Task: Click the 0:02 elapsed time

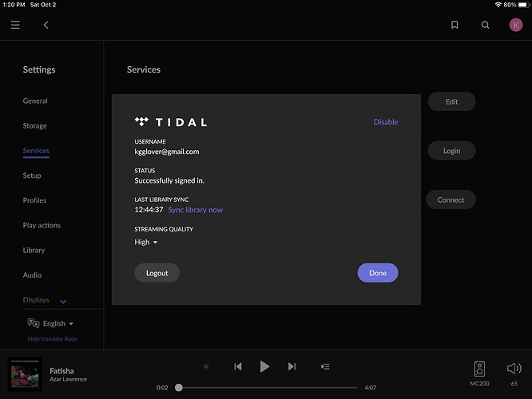Action: 162,388
